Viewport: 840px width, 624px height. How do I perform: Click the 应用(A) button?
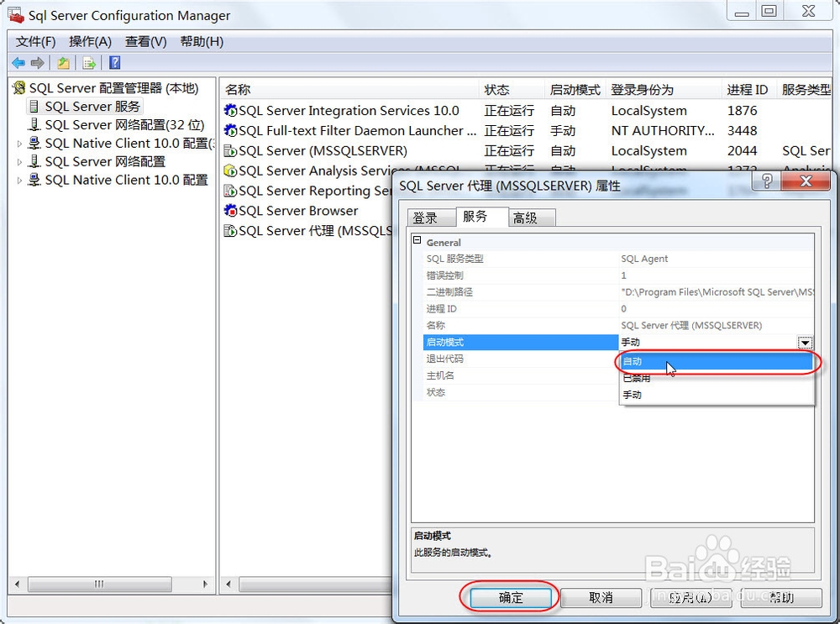pos(691,598)
